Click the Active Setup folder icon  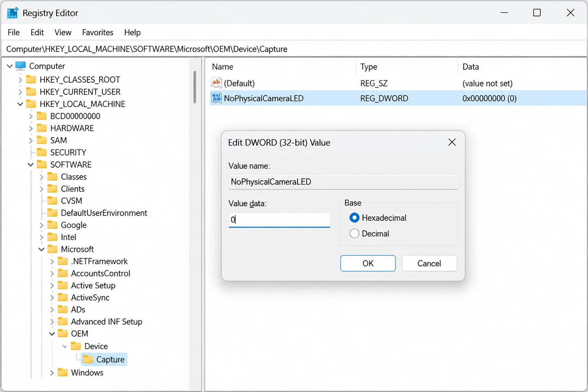[x=63, y=286]
